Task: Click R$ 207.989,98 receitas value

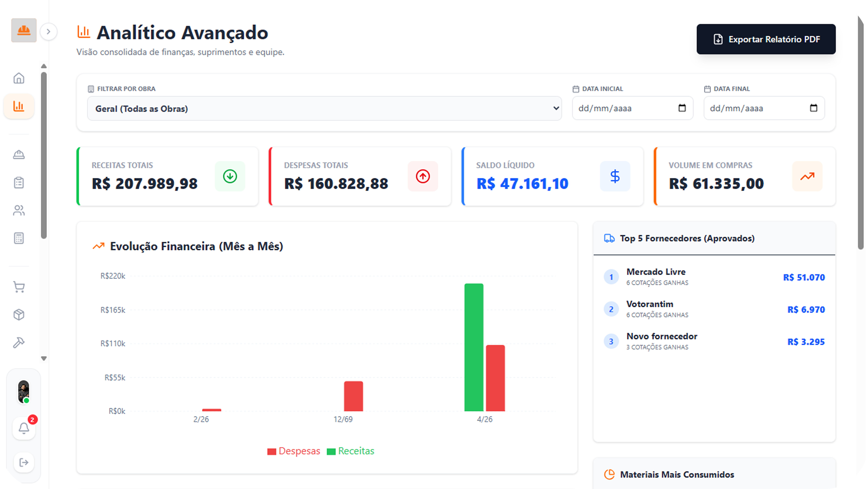Action: 145,184
